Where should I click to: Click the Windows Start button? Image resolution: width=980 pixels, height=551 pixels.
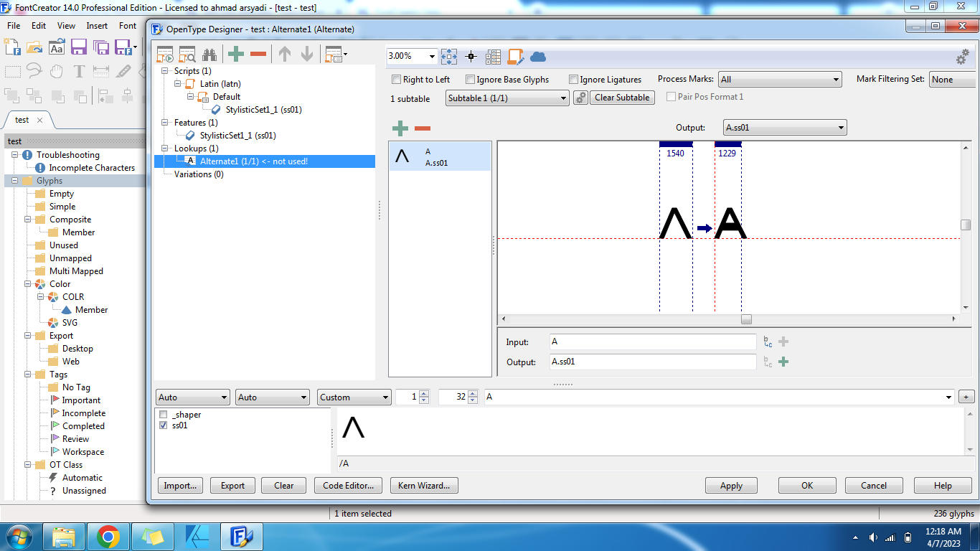pos(19,537)
